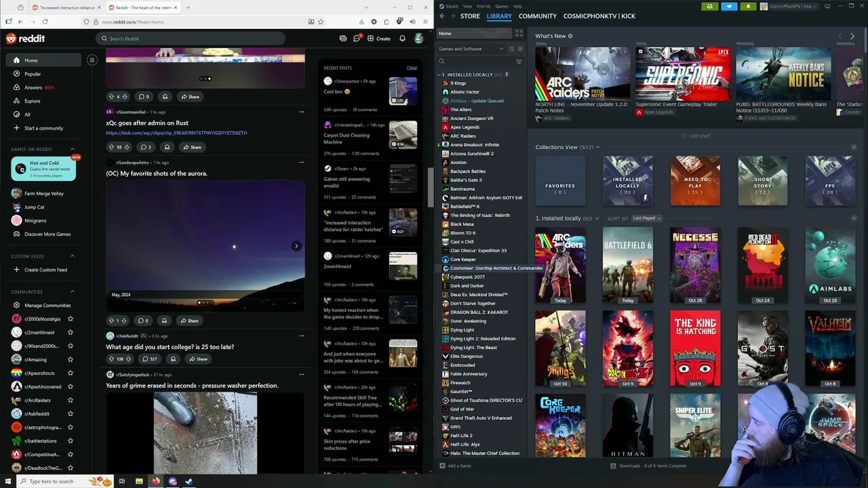The image size is (868, 488).
Task: Open Steam library advanced filter icon
Action: click(x=519, y=62)
